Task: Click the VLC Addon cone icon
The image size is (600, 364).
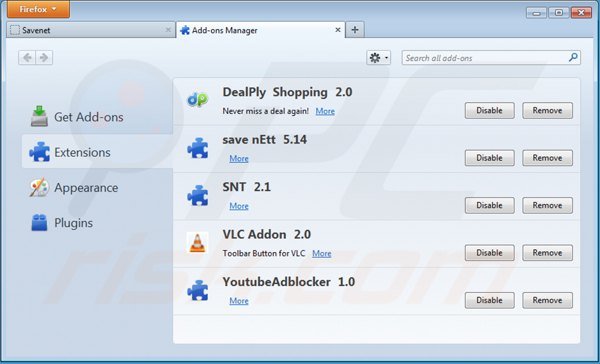Action: tap(197, 243)
